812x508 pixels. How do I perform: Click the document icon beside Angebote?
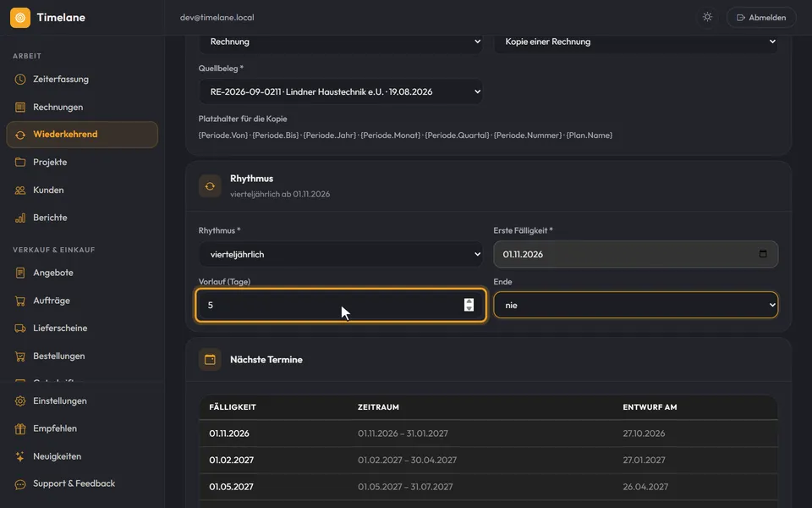click(20, 273)
